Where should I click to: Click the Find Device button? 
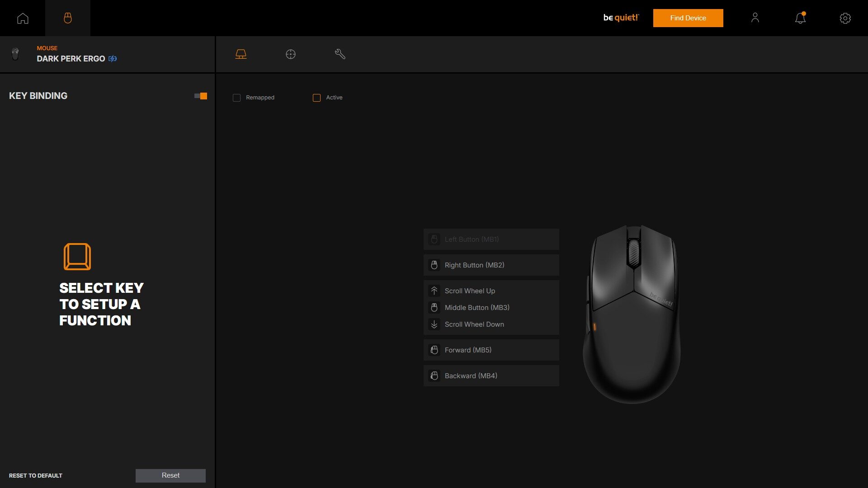tap(688, 18)
